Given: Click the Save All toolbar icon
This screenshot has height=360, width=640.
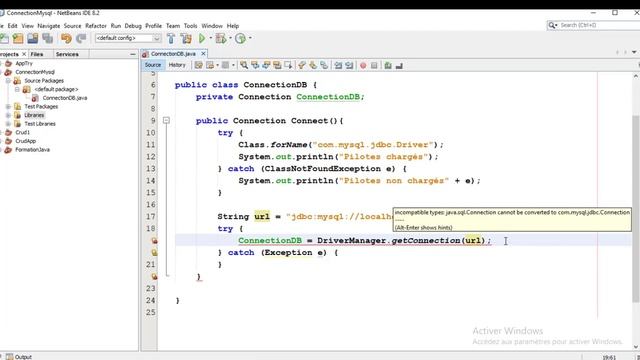Looking at the screenshot, I should coord(48,38).
